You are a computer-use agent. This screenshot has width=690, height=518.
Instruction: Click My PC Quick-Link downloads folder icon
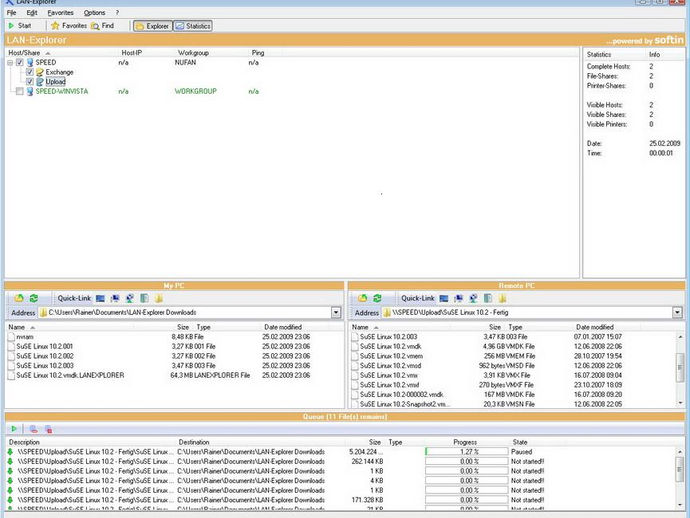pyautogui.click(x=158, y=298)
